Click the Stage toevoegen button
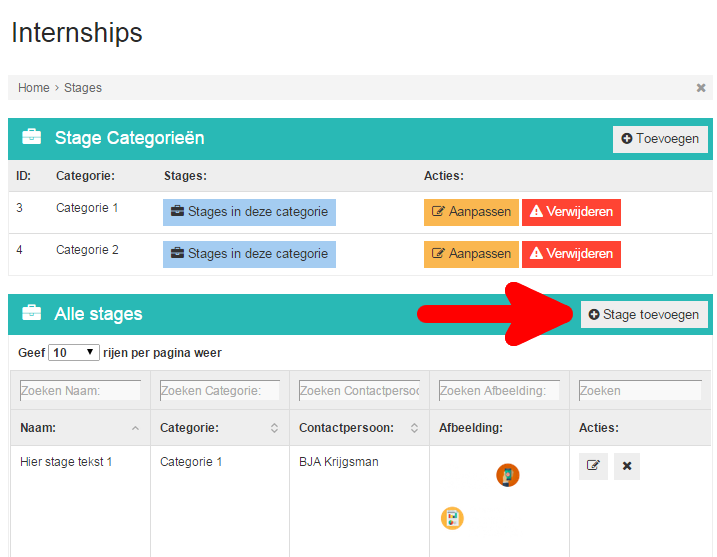Image resolution: width=717 pixels, height=557 pixels. click(x=644, y=315)
